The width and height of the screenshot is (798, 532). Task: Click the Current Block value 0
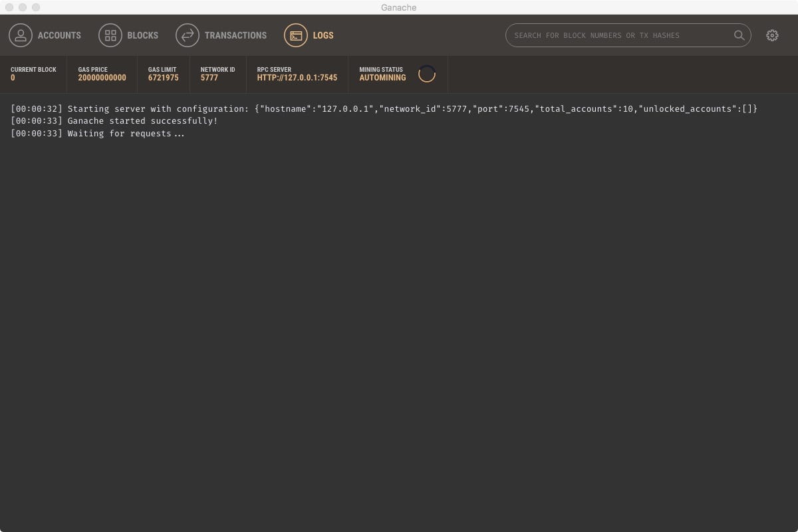[x=13, y=78]
